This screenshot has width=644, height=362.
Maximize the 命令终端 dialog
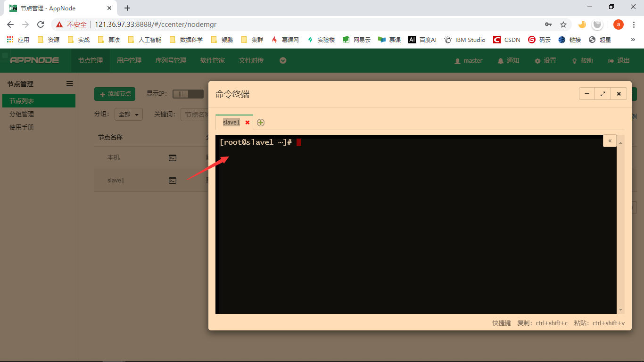(x=603, y=94)
